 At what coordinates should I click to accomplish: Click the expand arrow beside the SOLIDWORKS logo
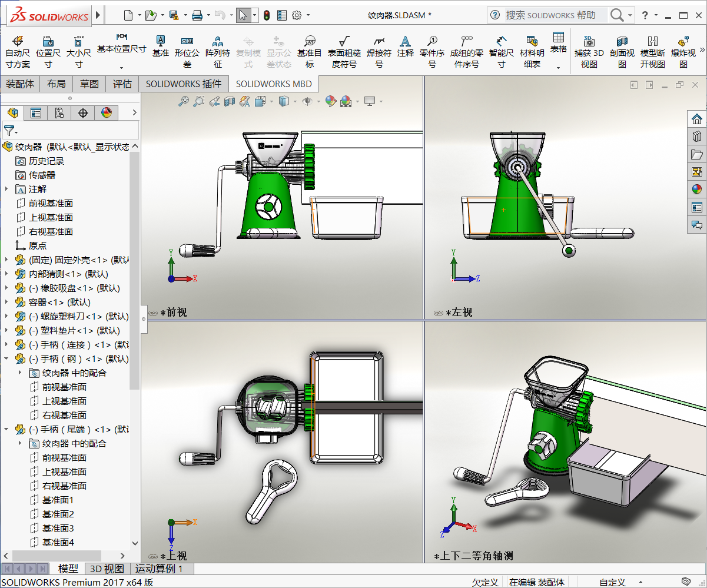tap(98, 15)
